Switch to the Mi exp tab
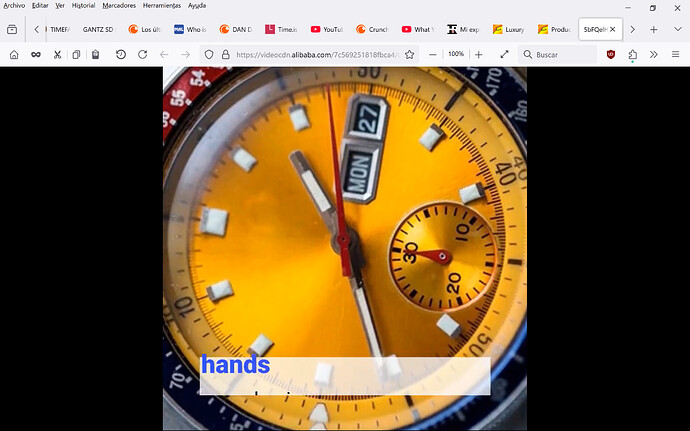690x431 pixels. (464, 29)
